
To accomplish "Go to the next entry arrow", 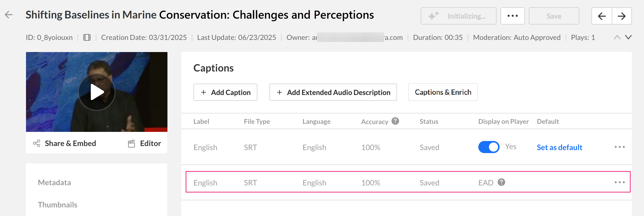I will pos(622,16).
